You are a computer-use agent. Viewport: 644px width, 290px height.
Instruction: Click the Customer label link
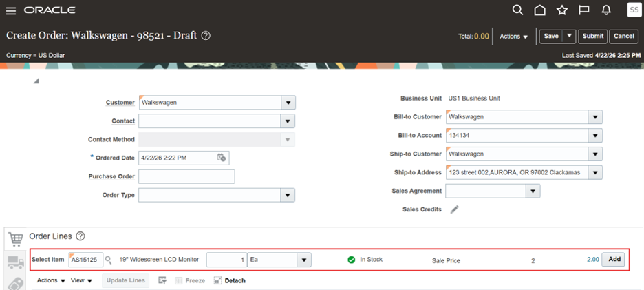pos(120,103)
